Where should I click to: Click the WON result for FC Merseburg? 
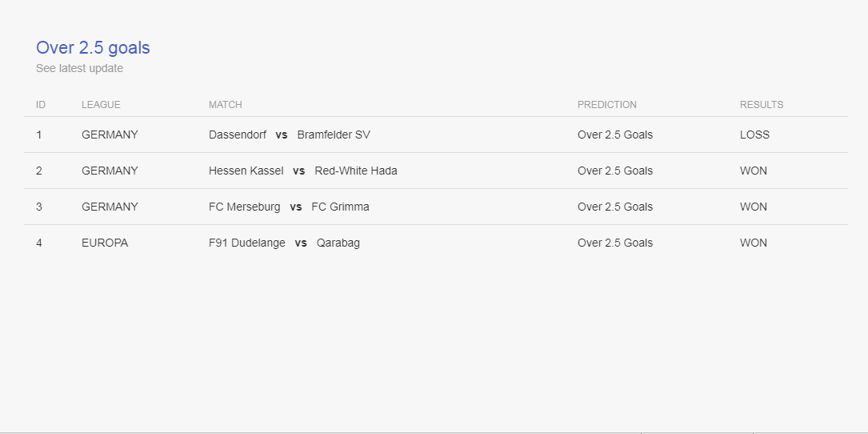pos(754,207)
